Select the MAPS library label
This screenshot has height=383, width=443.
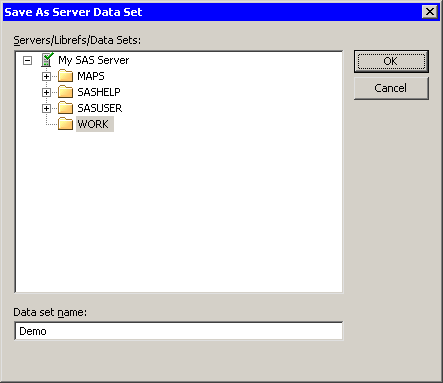click(x=91, y=76)
